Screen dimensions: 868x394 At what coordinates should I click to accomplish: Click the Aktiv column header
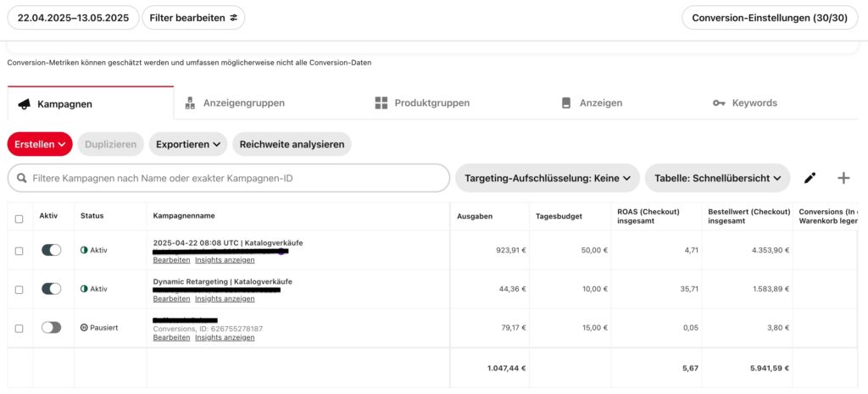tap(48, 216)
